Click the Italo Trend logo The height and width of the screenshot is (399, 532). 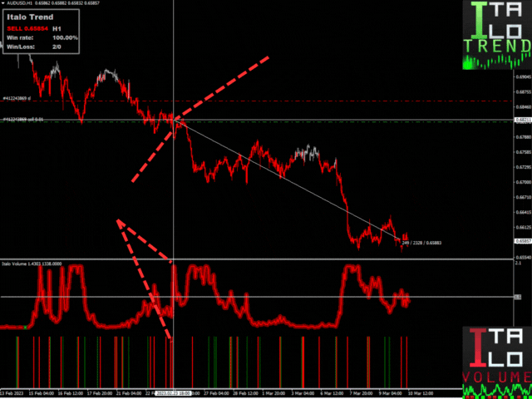(x=496, y=37)
